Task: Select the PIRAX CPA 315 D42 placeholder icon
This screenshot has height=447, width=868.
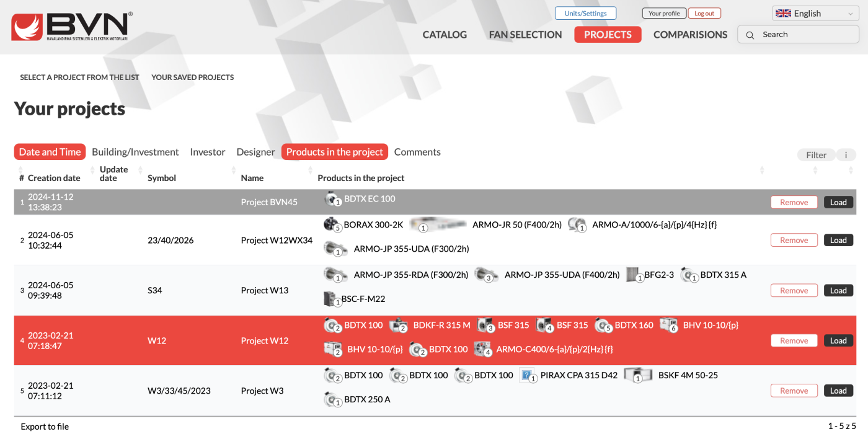Action: tap(528, 376)
